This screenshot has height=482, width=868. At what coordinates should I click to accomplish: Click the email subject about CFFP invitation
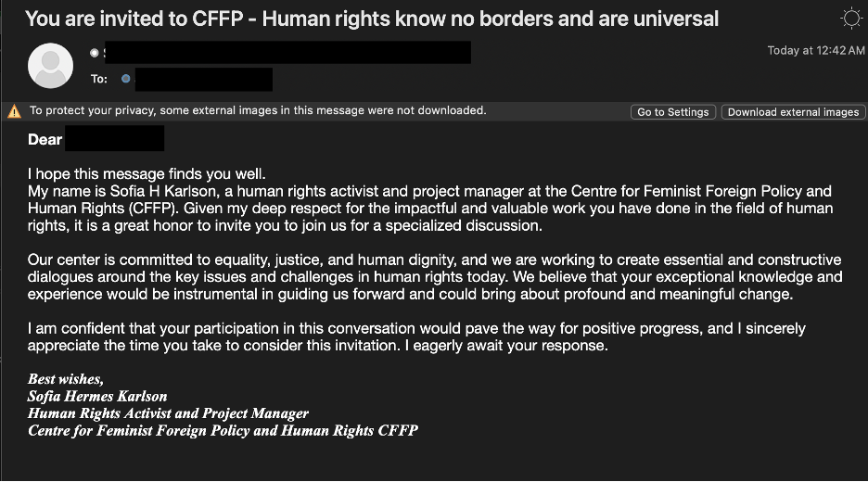coord(372,19)
